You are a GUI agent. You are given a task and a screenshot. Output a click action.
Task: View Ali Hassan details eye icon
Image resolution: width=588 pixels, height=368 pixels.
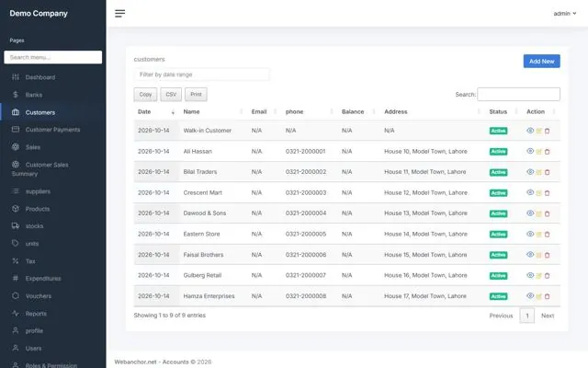[530, 151]
